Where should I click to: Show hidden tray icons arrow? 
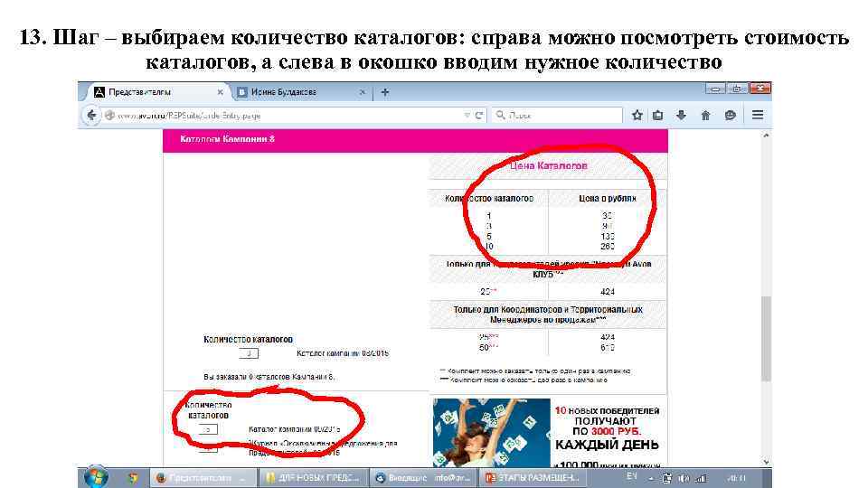tap(651, 478)
